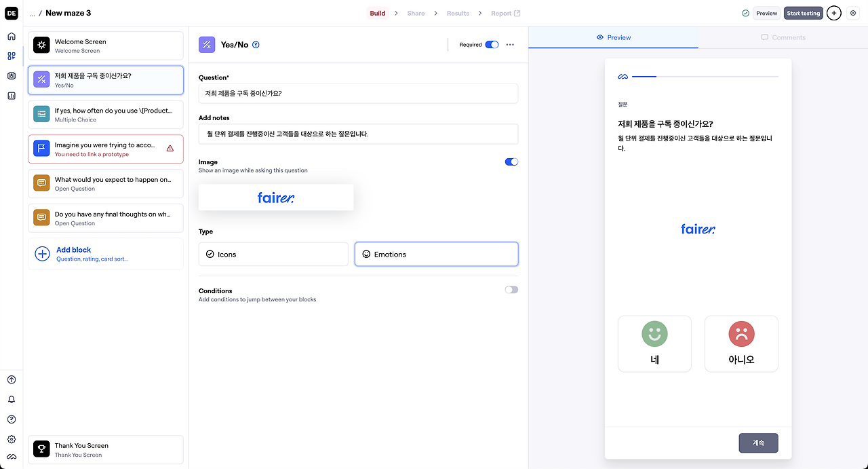Select the '저희 제품을 구독 중이신가요?' block

coord(106,80)
